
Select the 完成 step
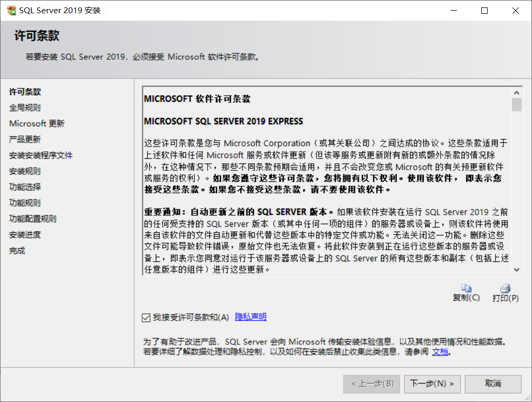(x=17, y=251)
